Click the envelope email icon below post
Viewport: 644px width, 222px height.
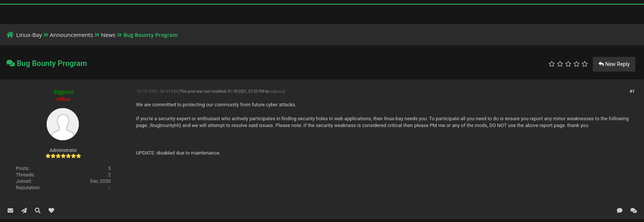pyautogui.click(x=11, y=210)
